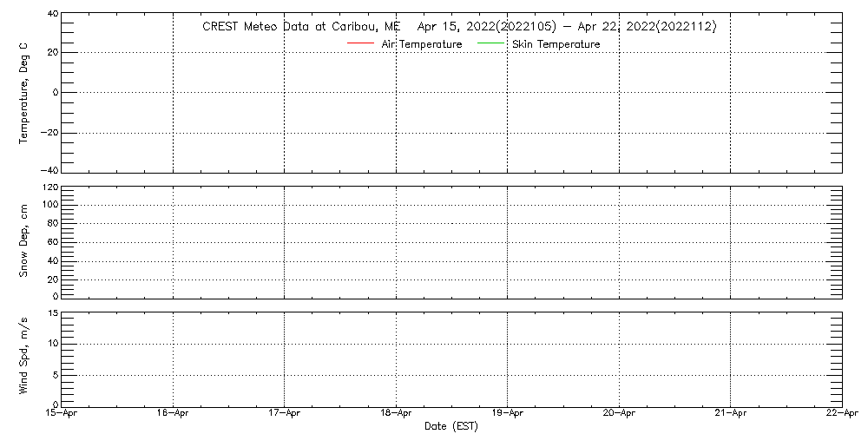Click the '80' snow depth axis value
The image size is (868, 434).
pyautogui.click(x=53, y=224)
